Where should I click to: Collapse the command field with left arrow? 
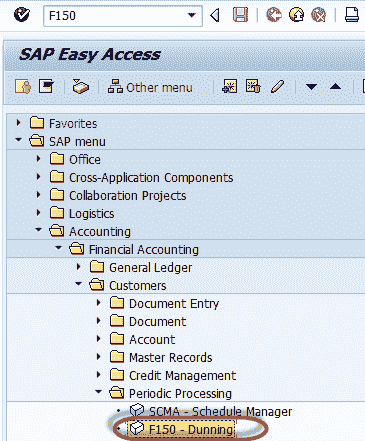click(215, 15)
